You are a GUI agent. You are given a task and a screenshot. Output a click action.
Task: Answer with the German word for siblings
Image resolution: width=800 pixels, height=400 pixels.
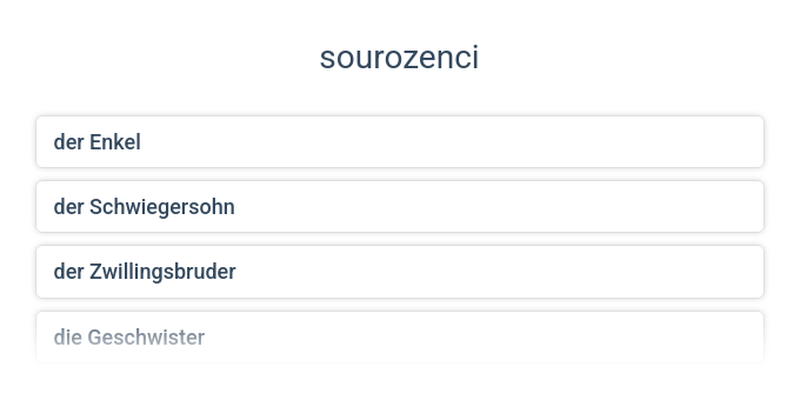click(x=400, y=337)
